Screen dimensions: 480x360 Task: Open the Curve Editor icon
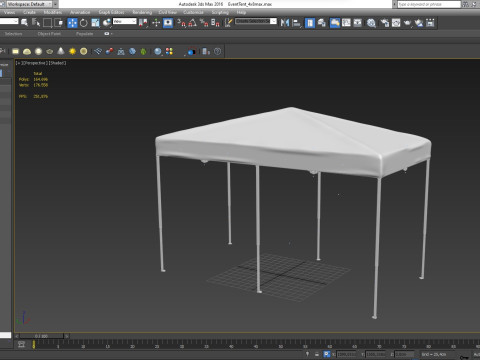346,23
